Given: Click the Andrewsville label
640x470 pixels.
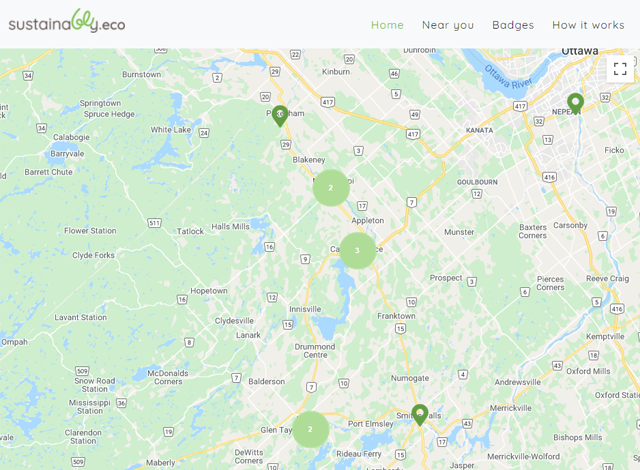Looking at the screenshot, I should click(518, 382).
